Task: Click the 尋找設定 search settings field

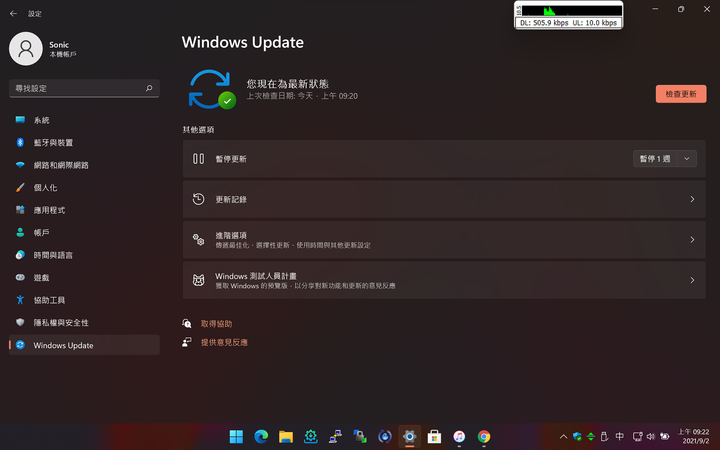Action: click(84, 88)
